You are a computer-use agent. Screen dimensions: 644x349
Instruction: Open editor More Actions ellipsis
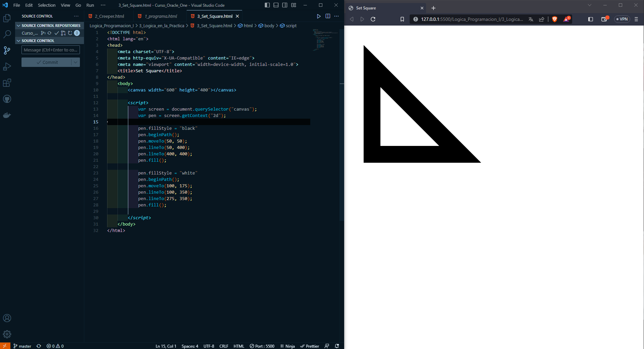pyautogui.click(x=336, y=16)
